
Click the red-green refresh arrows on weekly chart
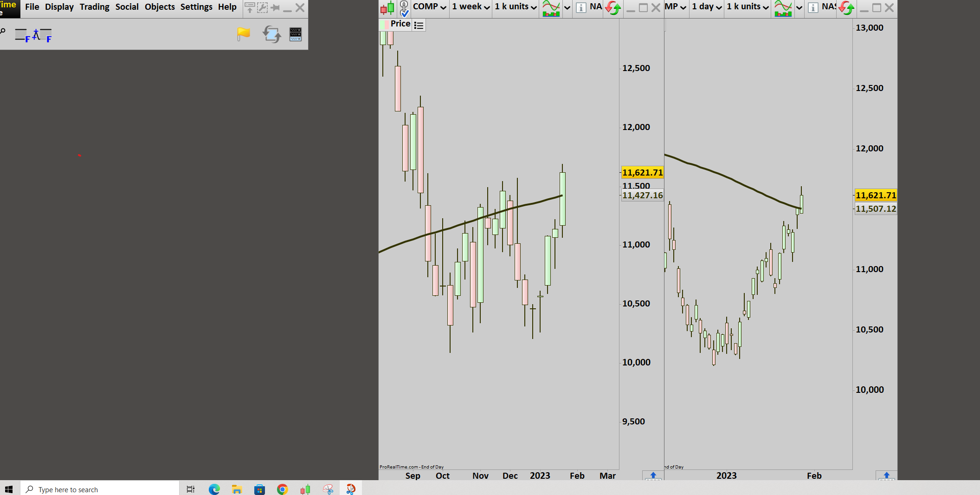pyautogui.click(x=613, y=8)
